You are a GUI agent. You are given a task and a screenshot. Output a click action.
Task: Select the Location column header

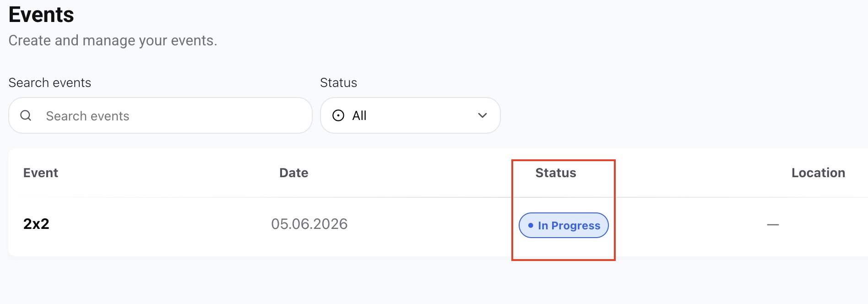click(x=818, y=173)
